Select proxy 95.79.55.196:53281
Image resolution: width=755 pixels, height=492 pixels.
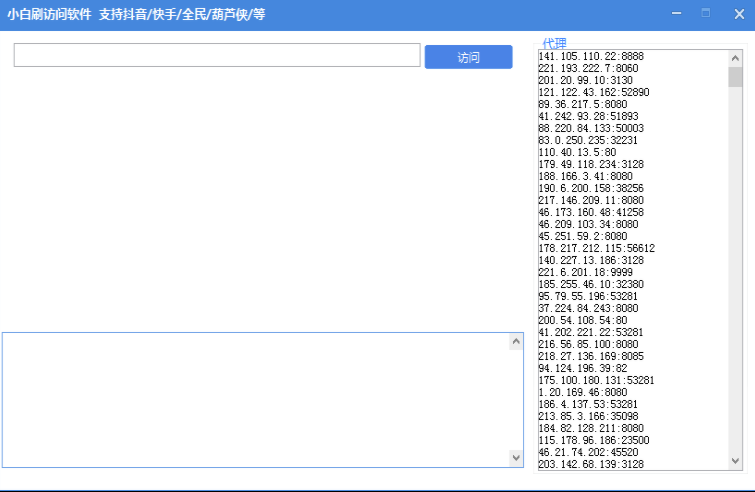(588, 297)
